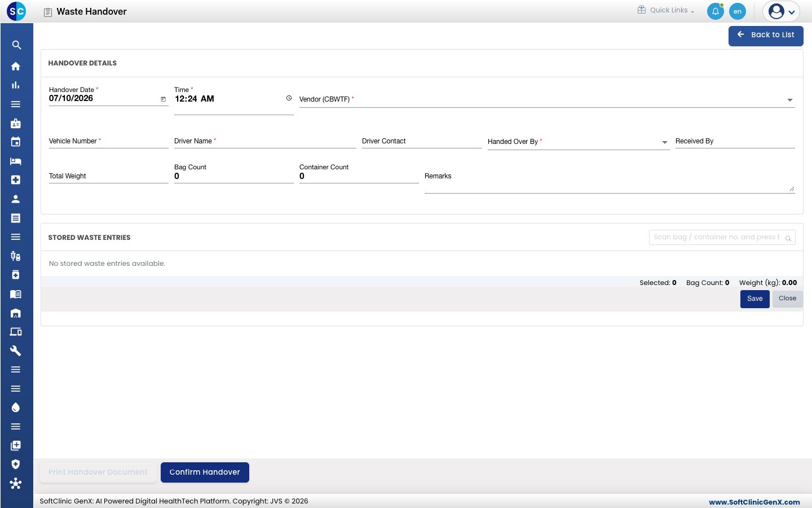812x508 pixels.
Task: Click into the Remarks text area
Action: 610,181
